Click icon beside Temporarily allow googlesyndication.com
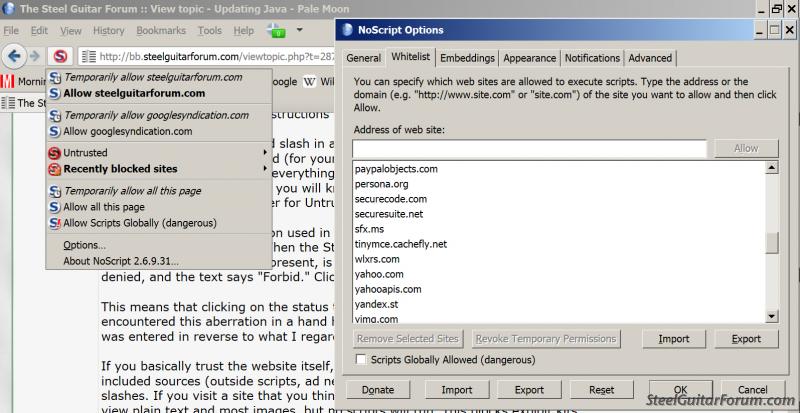This screenshot has width=800, height=413. tap(55, 115)
